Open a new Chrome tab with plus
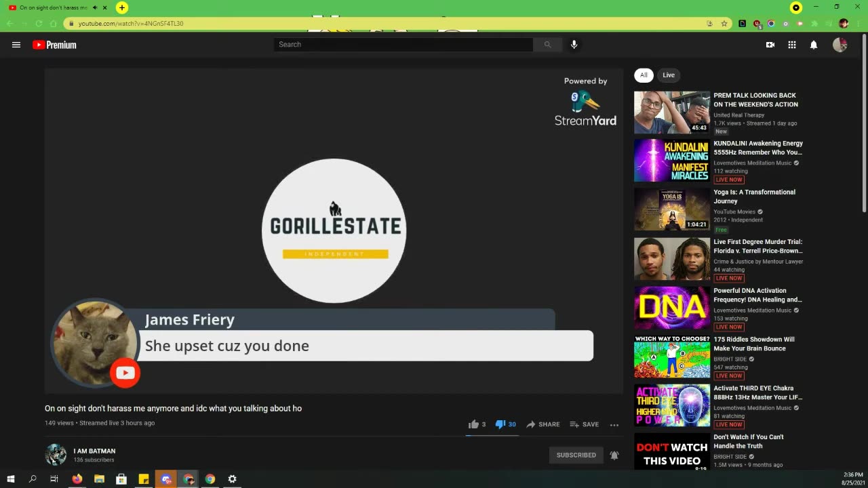This screenshot has width=868, height=488. pyautogui.click(x=121, y=7)
